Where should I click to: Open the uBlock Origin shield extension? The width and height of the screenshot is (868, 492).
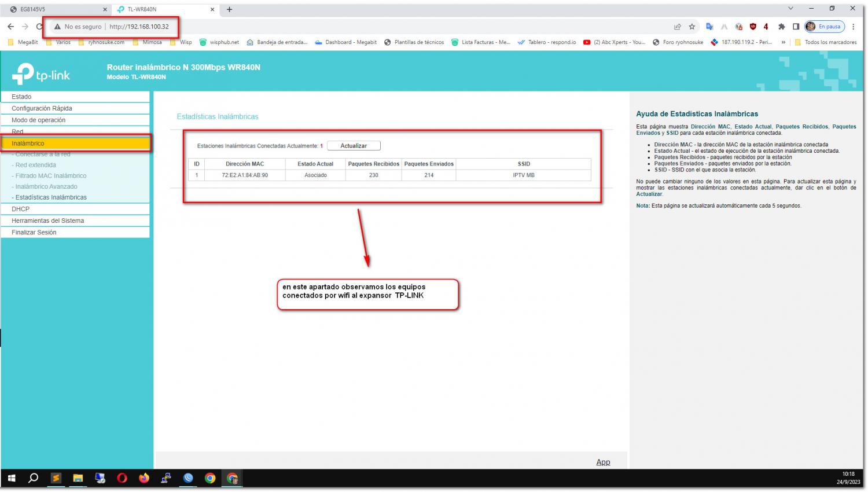753,27
